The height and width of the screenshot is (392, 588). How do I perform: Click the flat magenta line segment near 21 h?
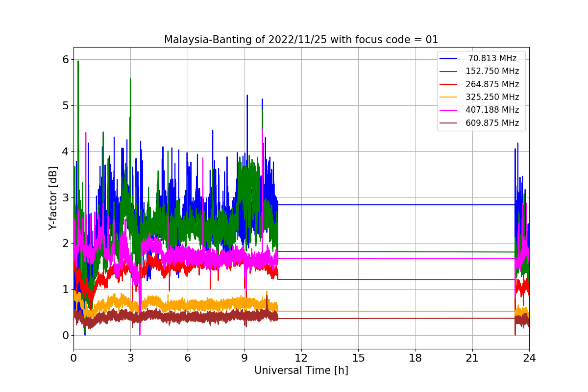(x=472, y=258)
